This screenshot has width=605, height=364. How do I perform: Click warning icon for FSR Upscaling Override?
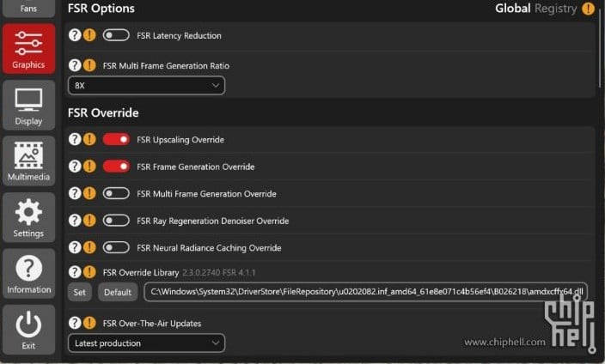coord(89,139)
